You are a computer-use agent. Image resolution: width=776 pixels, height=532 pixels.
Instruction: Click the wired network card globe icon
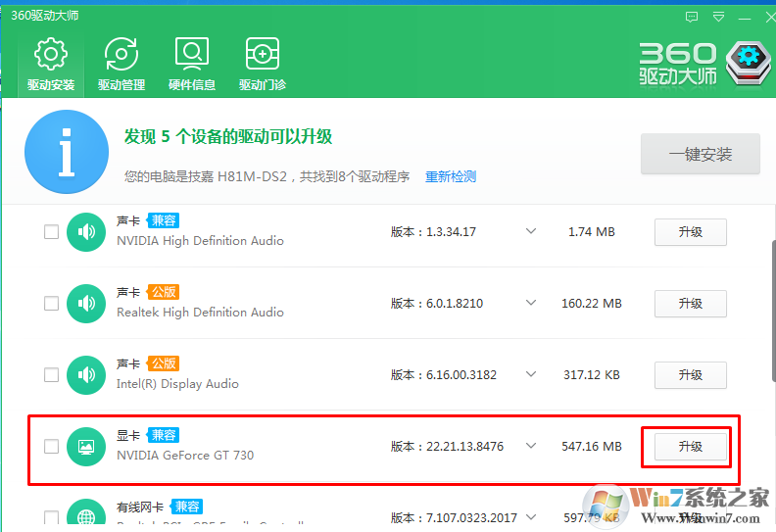[x=86, y=516]
